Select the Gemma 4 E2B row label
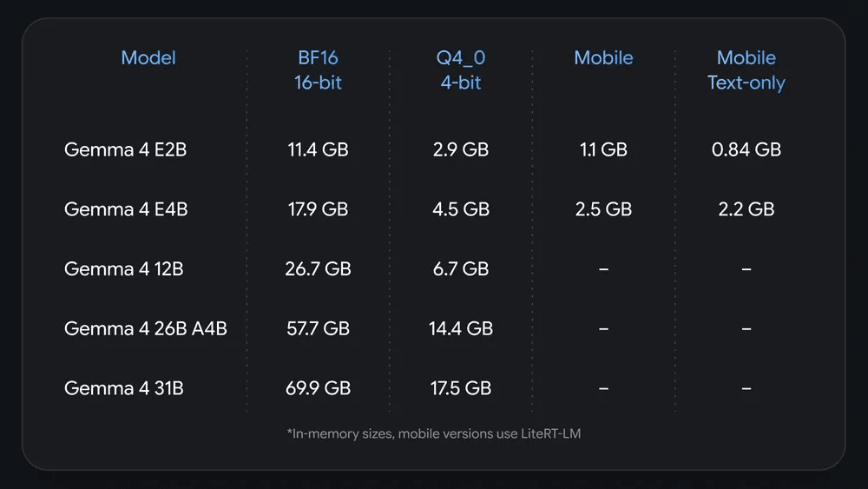868x489 pixels. click(x=126, y=149)
